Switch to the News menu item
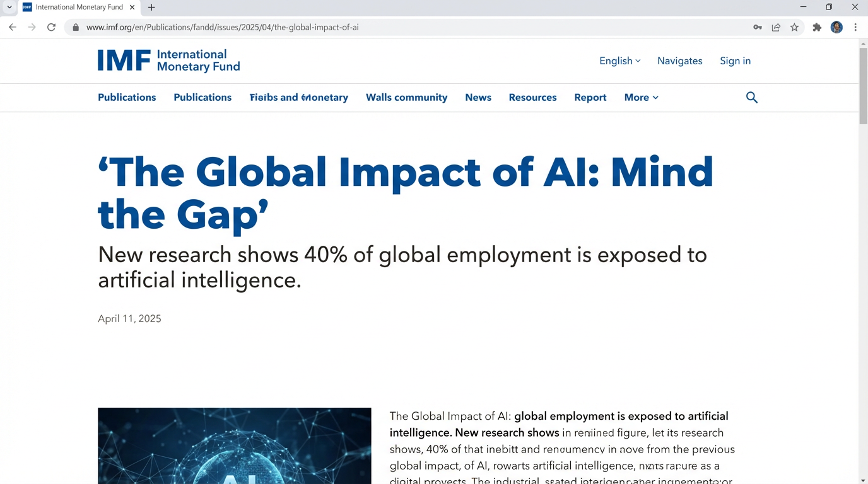 click(x=478, y=98)
